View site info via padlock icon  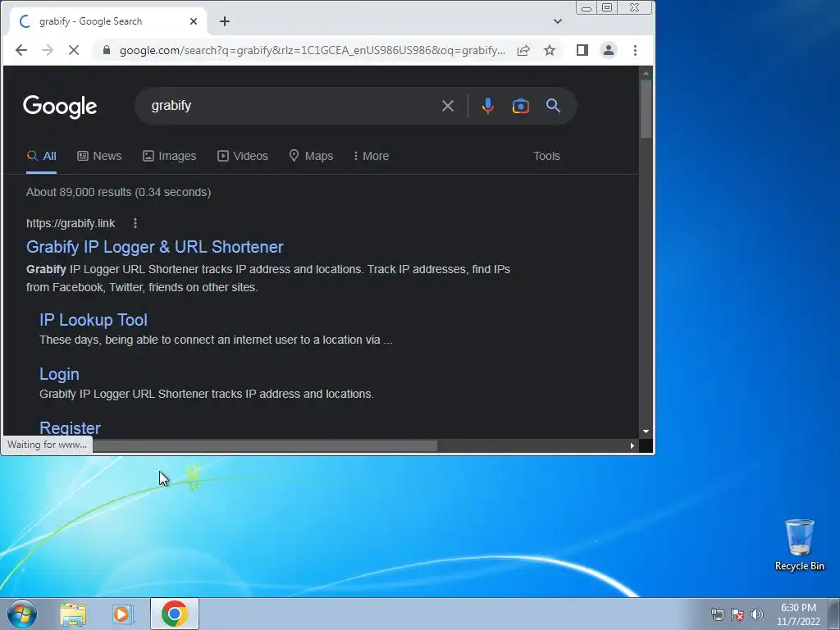click(106, 50)
